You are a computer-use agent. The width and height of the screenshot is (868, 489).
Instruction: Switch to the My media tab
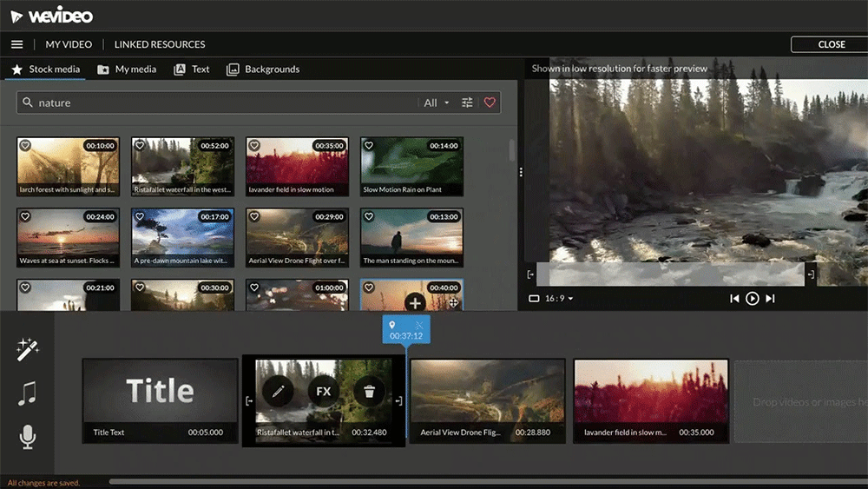(127, 69)
